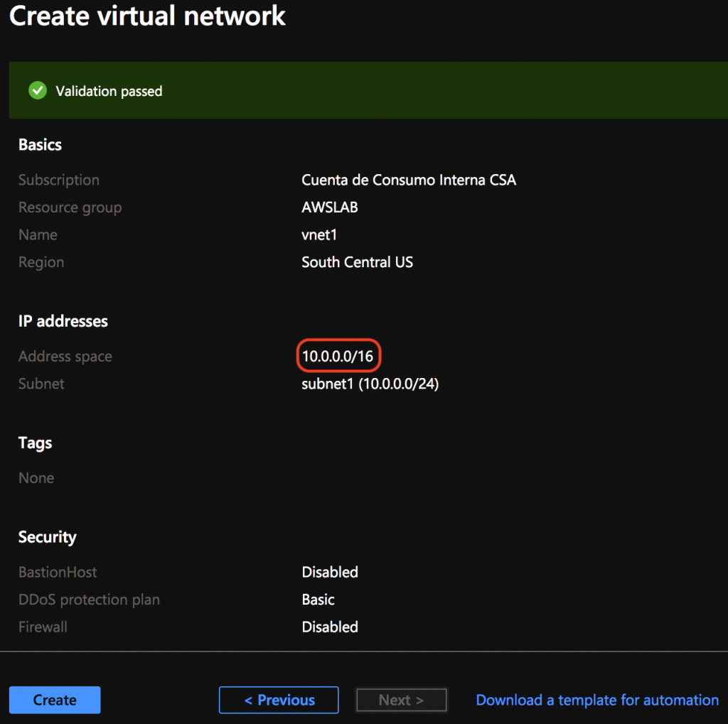Click the Name label
This screenshot has height=724, width=728.
click(38, 235)
